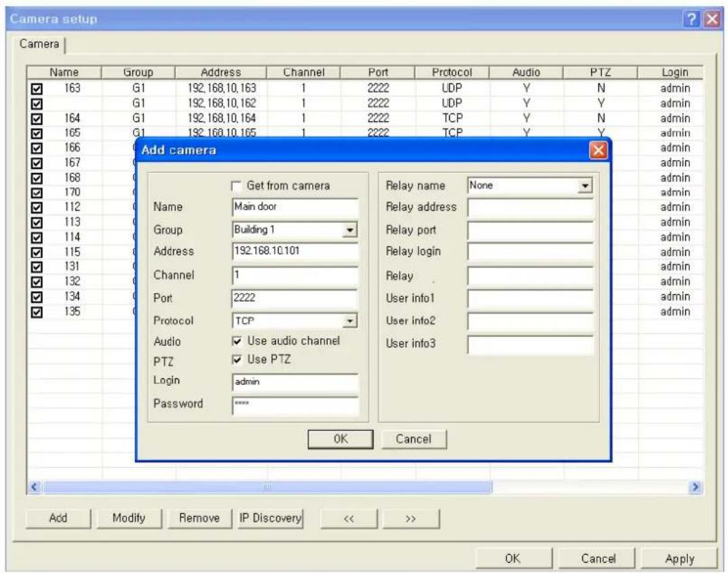The height and width of the screenshot is (573, 728).
Task: Close the Add camera dialog
Action: 598,151
